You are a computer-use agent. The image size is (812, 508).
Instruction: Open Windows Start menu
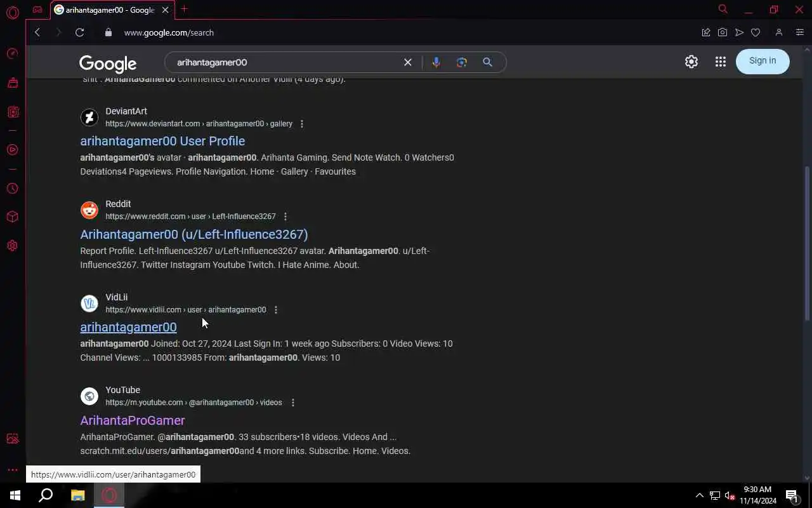coord(15,495)
